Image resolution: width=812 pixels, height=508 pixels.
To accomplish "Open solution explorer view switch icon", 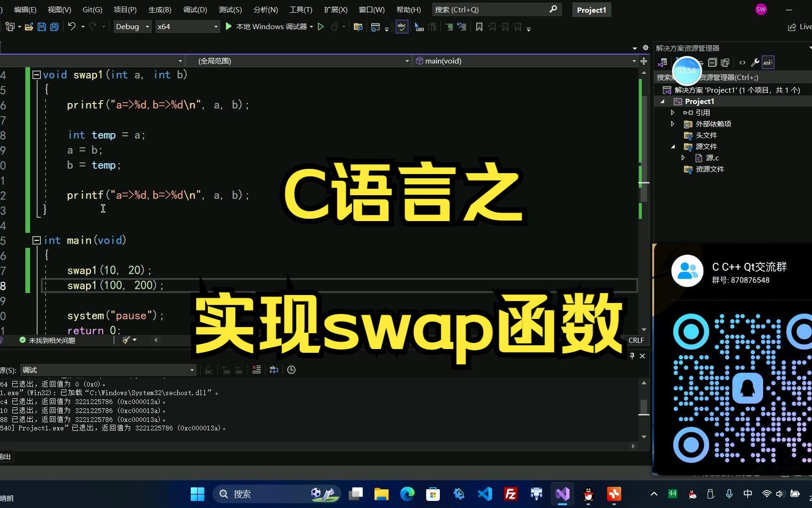I will point(663,62).
